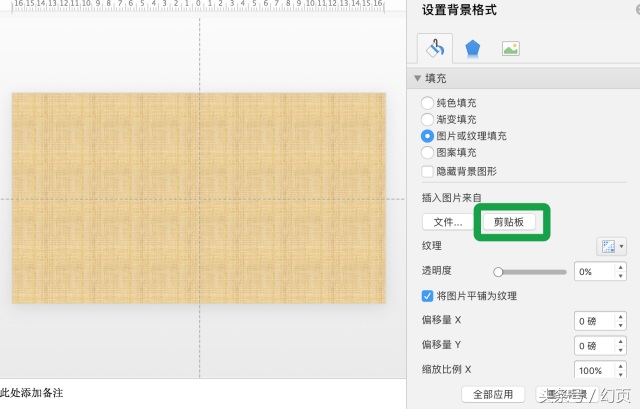Image resolution: width=640 pixels, height=409 pixels.
Task: Open the Fill paint bucket tab
Action: pos(435,49)
